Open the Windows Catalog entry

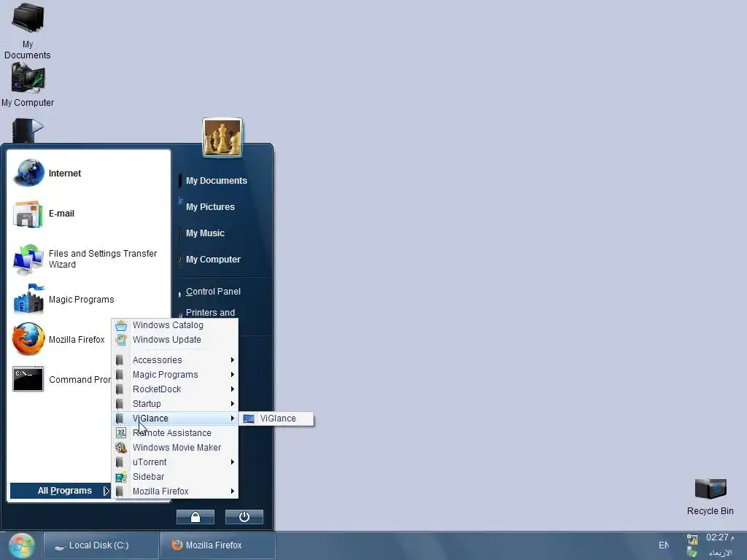coord(175,325)
